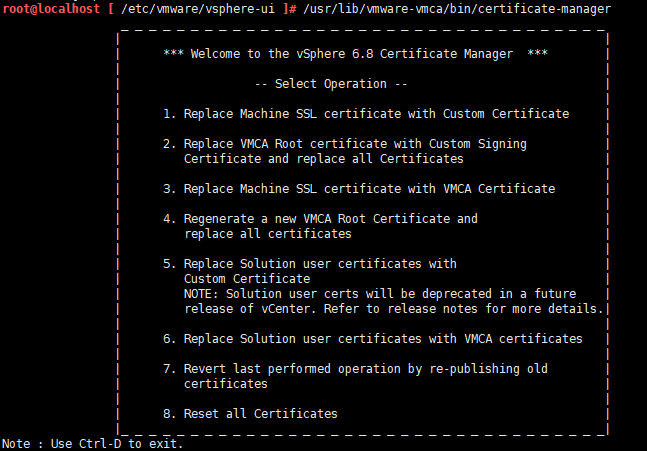Click the 'Custom Certificate' line under option 5

[246, 279]
